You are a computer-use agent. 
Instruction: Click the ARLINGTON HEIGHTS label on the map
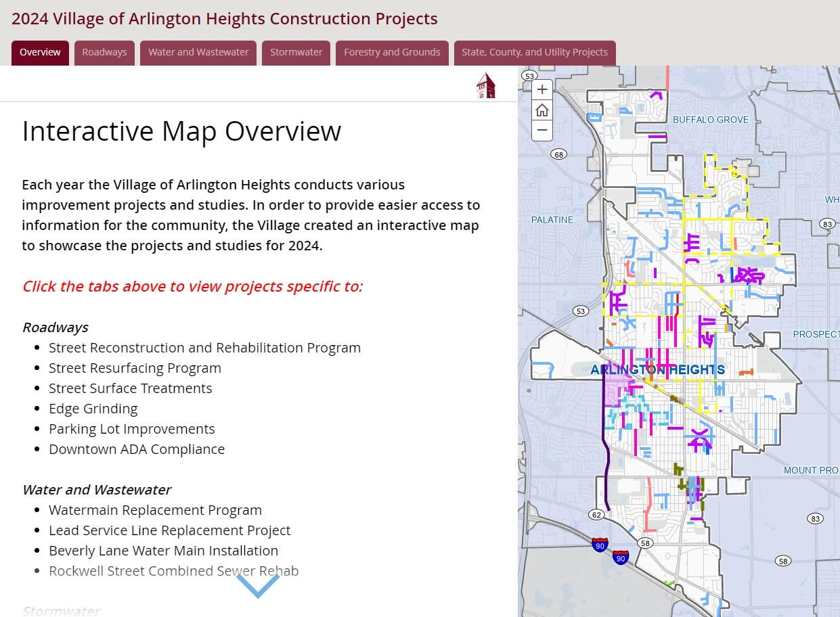point(657,370)
